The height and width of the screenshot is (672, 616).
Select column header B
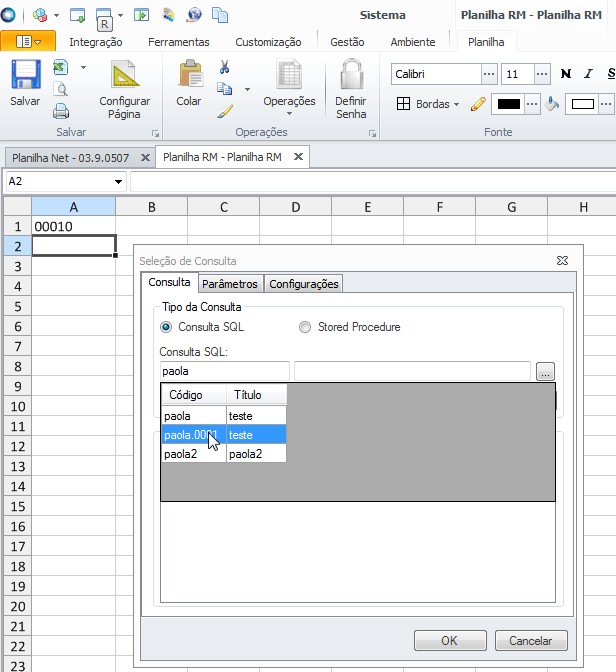coord(152,207)
